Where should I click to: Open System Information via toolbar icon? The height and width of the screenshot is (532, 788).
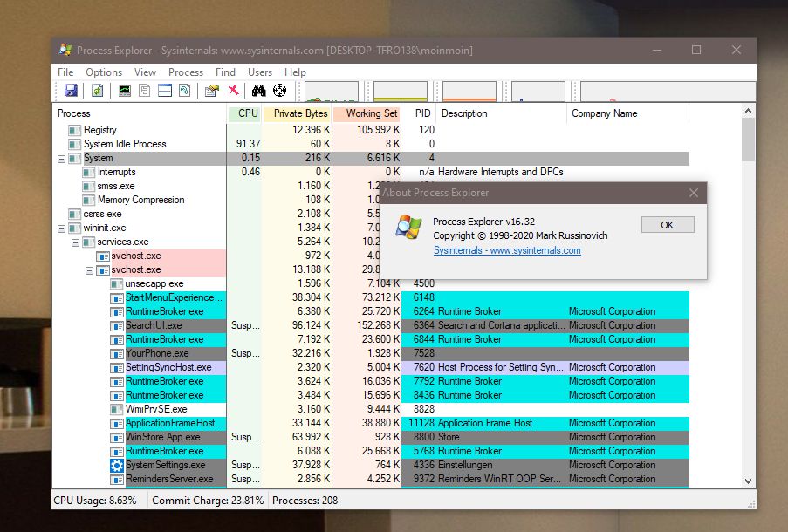[x=124, y=91]
